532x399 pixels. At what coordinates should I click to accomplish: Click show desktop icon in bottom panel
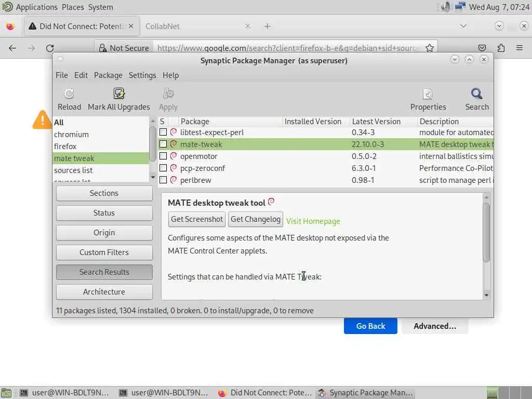click(6, 393)
